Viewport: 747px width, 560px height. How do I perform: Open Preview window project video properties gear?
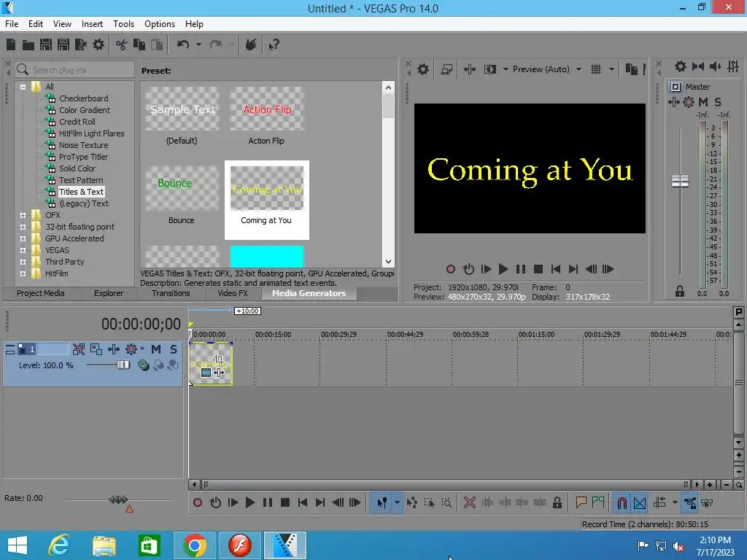coord(422,69)
